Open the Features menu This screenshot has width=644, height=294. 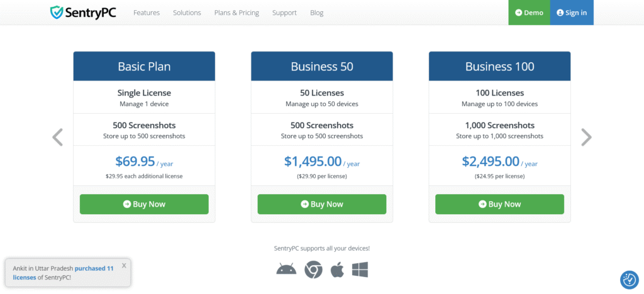point(147,13)
